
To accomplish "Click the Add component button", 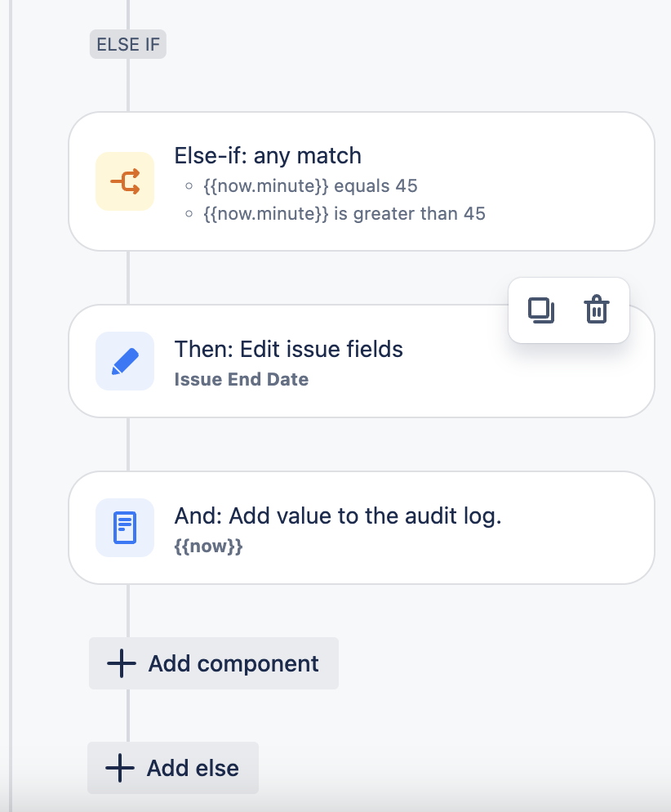I will (x=213, y=663).
